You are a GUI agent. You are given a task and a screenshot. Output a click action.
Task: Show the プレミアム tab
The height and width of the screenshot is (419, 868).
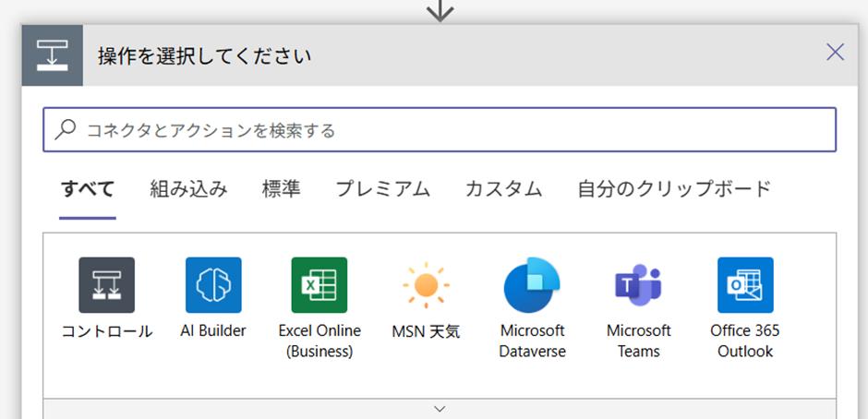pos(383,189)
